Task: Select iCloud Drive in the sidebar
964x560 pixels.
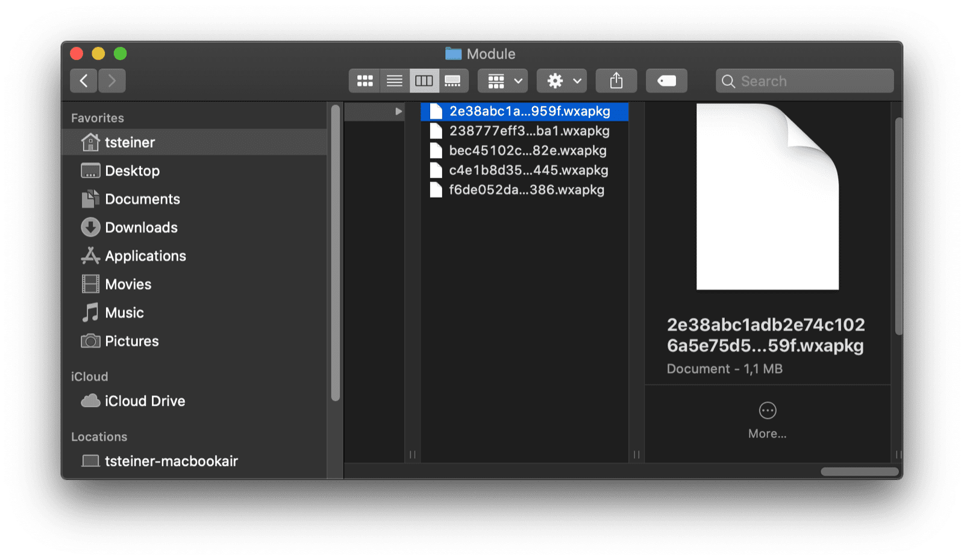Action: point(145,400)
